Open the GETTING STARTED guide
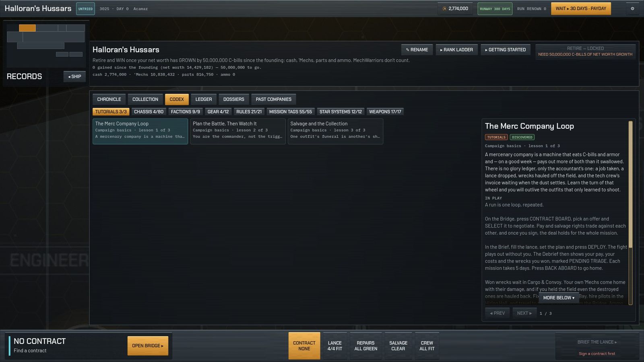644x362 pixels. pyautogui.click(x=506, y=50)
